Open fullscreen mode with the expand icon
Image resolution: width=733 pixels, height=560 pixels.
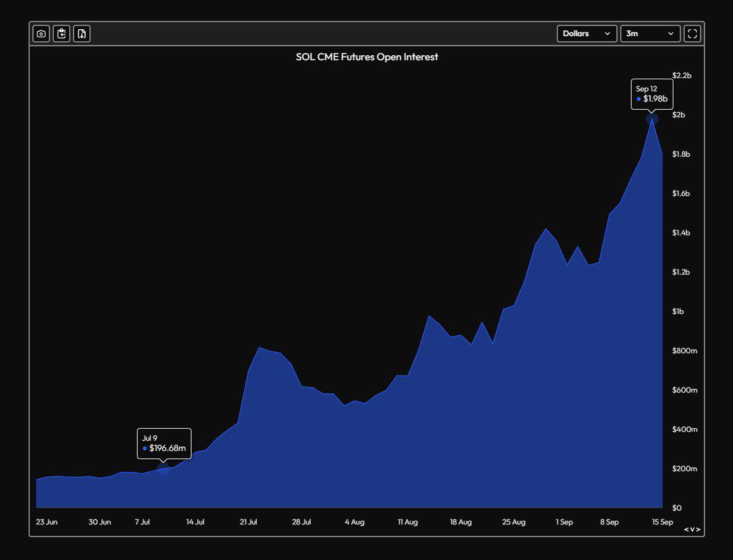pyautogui.click(x=692, y=34)
